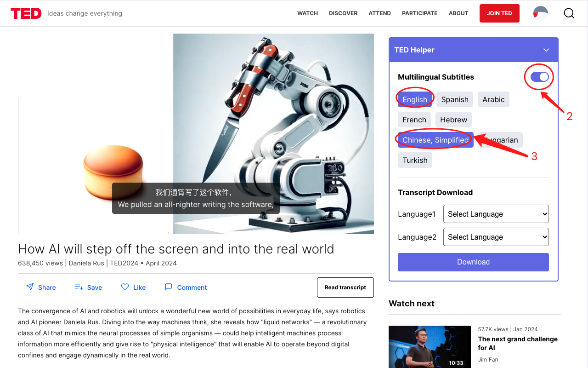Screen dimensions: 588x368
Task: Click the 'Ideas change everything' tagline
Action: (x=85, y=13)
